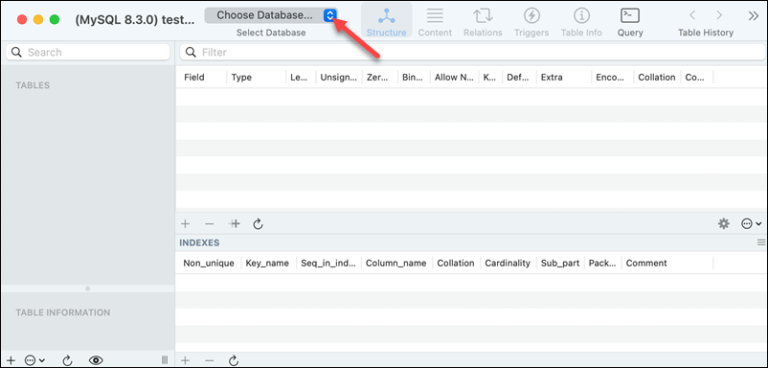Click the sidebar resize handle icon
This screenshot has width=768, height=368.
165,360
